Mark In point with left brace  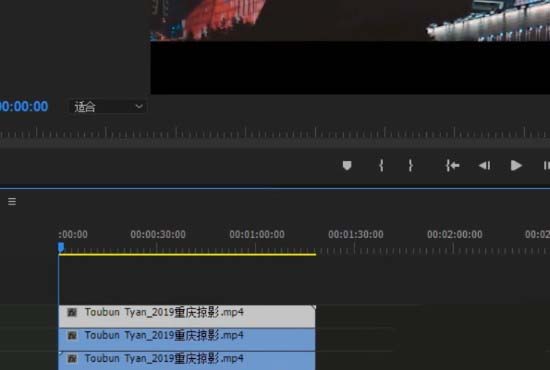click(381, 166)
